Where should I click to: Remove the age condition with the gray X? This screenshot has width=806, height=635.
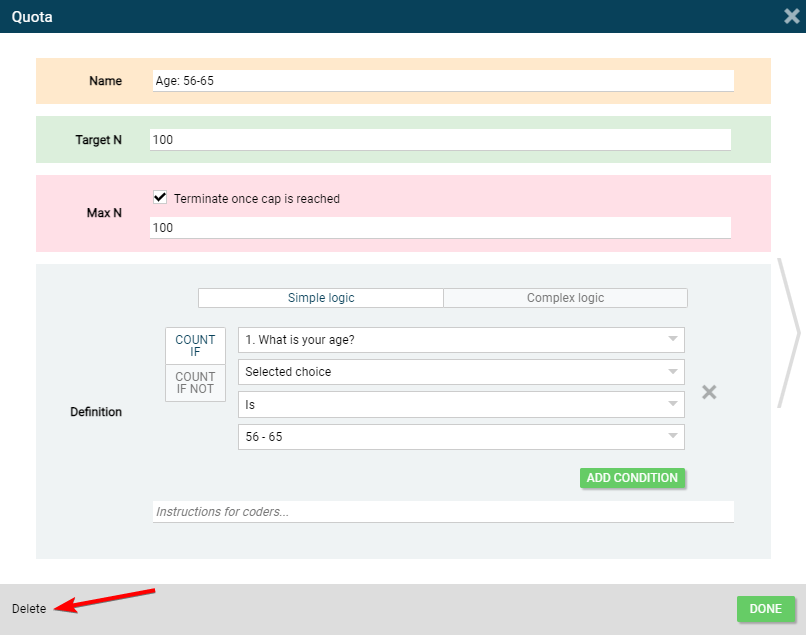coord(709,392)
